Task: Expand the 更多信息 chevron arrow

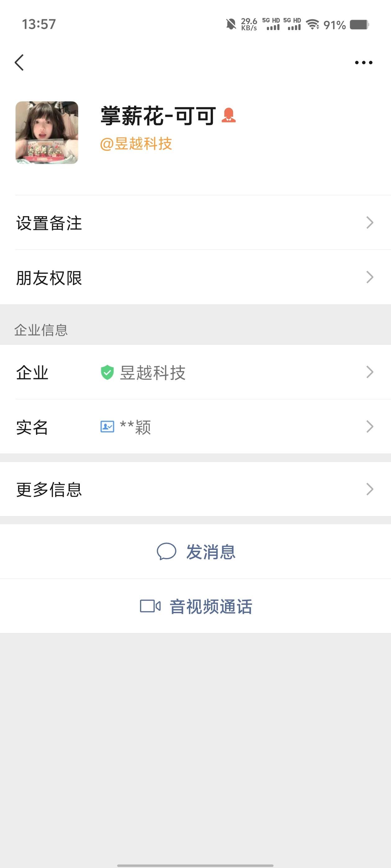Action: [370, 489]
